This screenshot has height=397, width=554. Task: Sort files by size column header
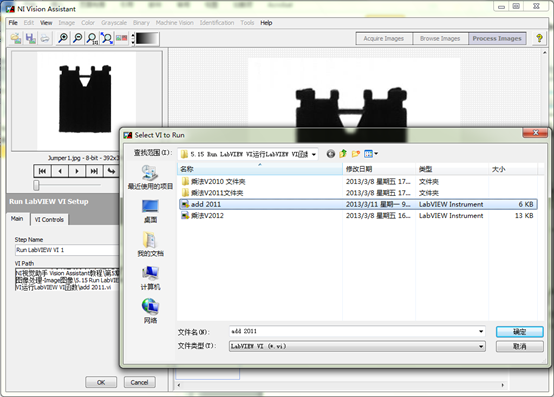(513, 169)
